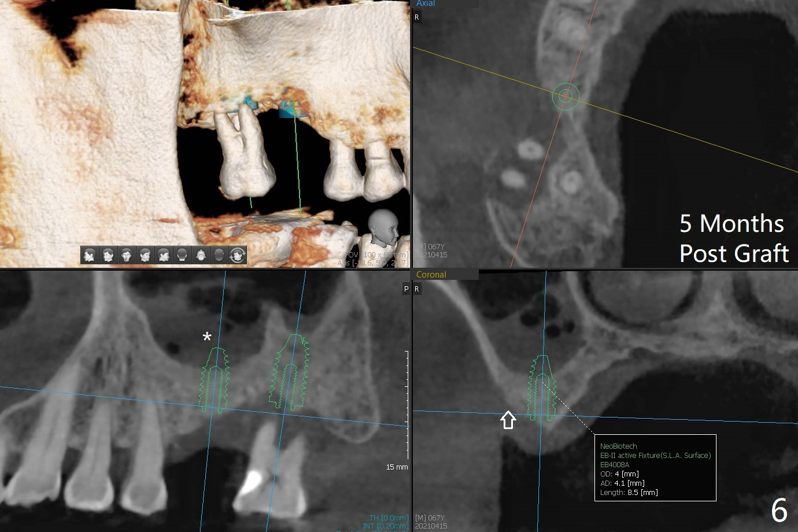Select the implant marked with asterisk
Image resolution: width=798 pixels, height=532 pixels.
click(x=215, y=380)
